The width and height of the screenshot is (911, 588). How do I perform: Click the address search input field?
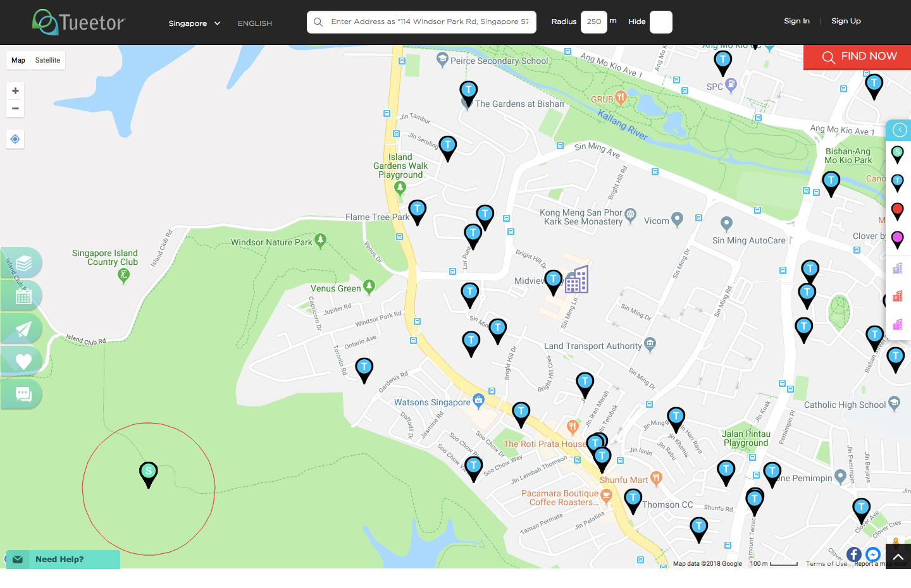[x=429, y=22]
